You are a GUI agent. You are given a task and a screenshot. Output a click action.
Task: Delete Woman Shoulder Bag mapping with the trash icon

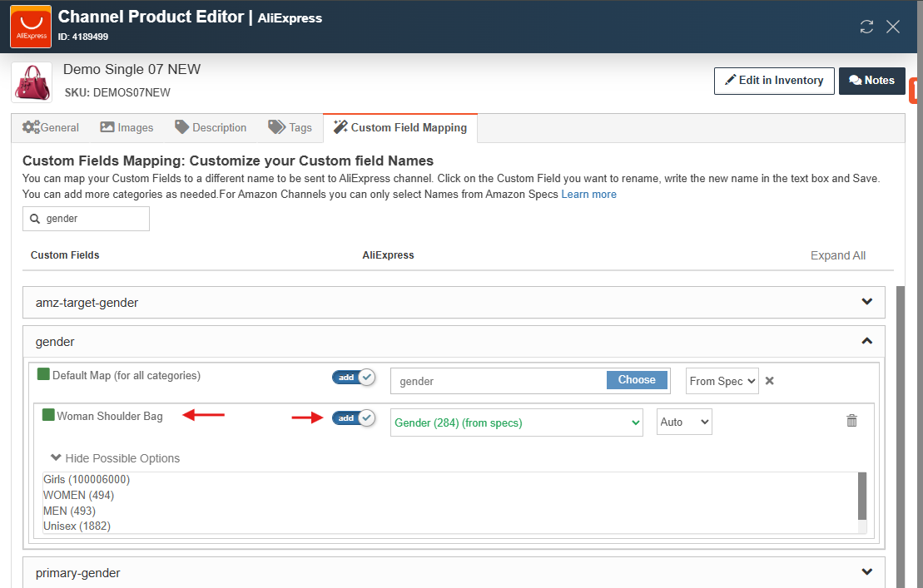[x=851, y=421]
